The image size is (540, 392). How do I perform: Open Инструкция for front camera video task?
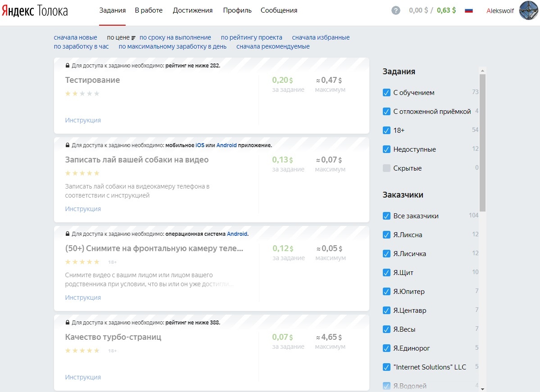tap(83, 297)
